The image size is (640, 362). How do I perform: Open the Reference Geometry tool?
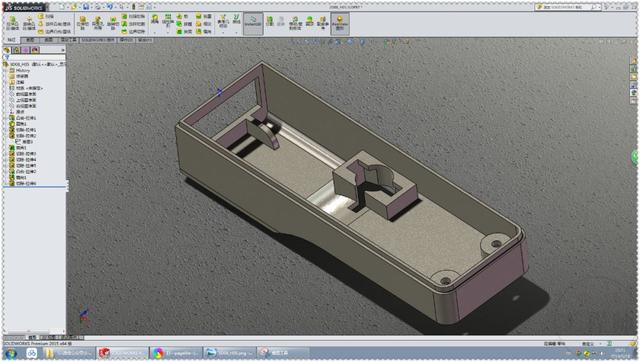point(223,20)
